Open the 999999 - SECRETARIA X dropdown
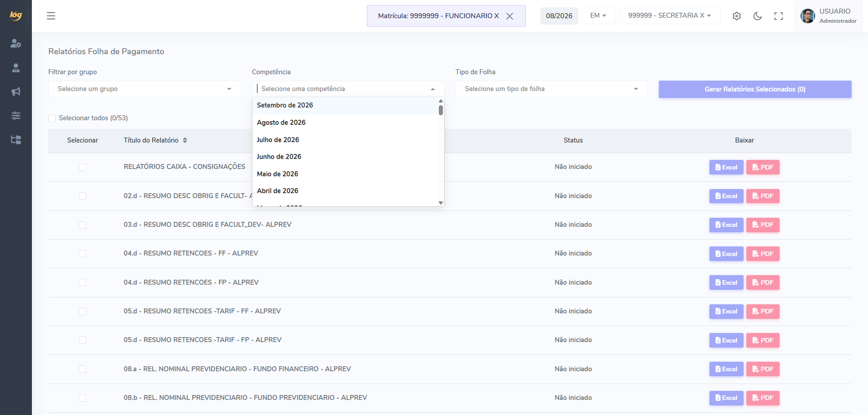Image resolution: width=868 pixels, height=415 pixels. (669, 15)
